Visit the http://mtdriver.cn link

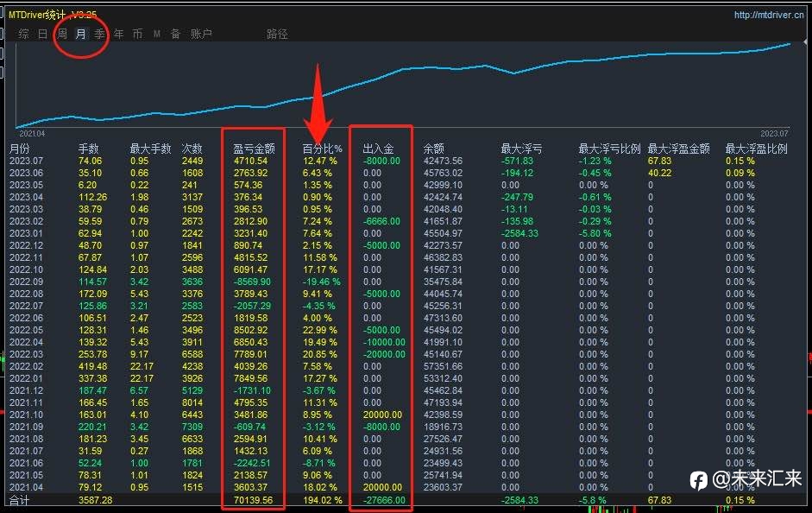pos(769,15)
